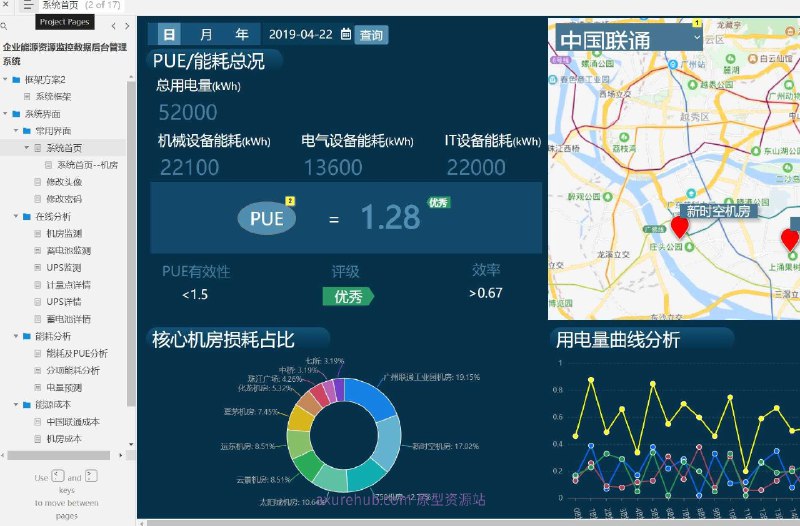The width and height of the screenshot is (800, 526).
Task: Open the 中国联通成本 page
Action: (73, 422)
